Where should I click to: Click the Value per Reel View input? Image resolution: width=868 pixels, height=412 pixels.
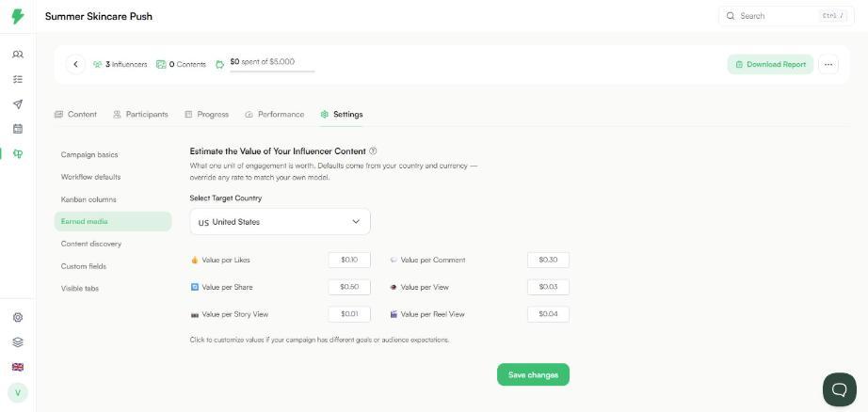point(548,314)
